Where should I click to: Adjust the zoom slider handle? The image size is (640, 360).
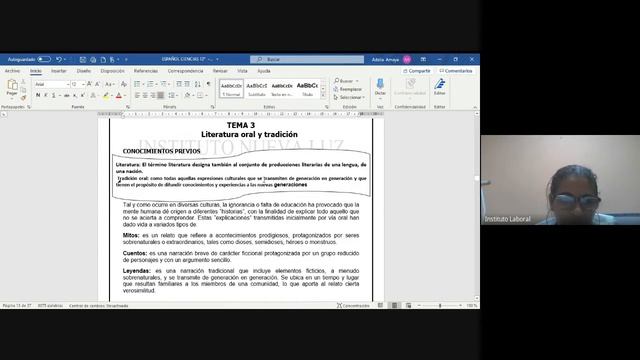coord(440,305)
